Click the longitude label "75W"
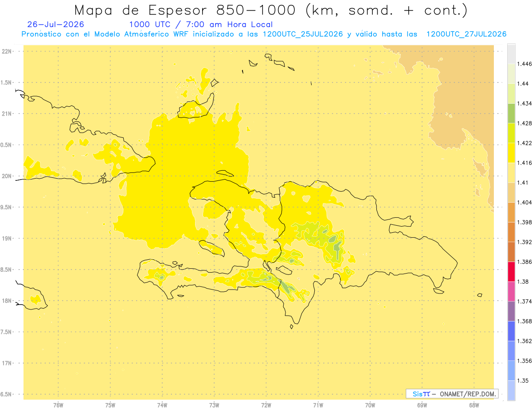 coord(110,405)
